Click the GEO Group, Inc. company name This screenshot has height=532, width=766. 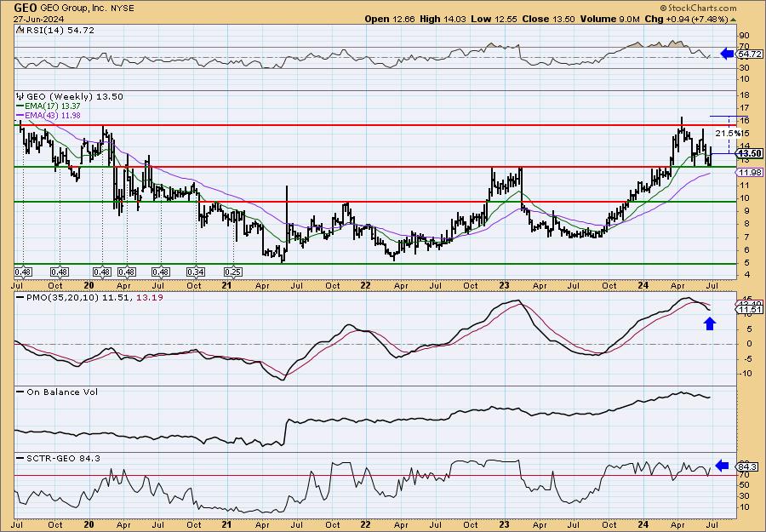74,9
